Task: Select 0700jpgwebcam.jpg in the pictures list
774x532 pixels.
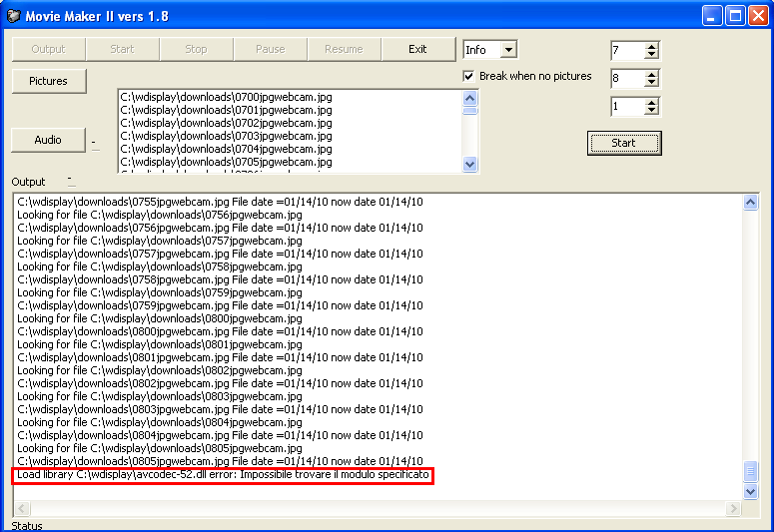Action: pyautogui.click(x=226, y=97)
